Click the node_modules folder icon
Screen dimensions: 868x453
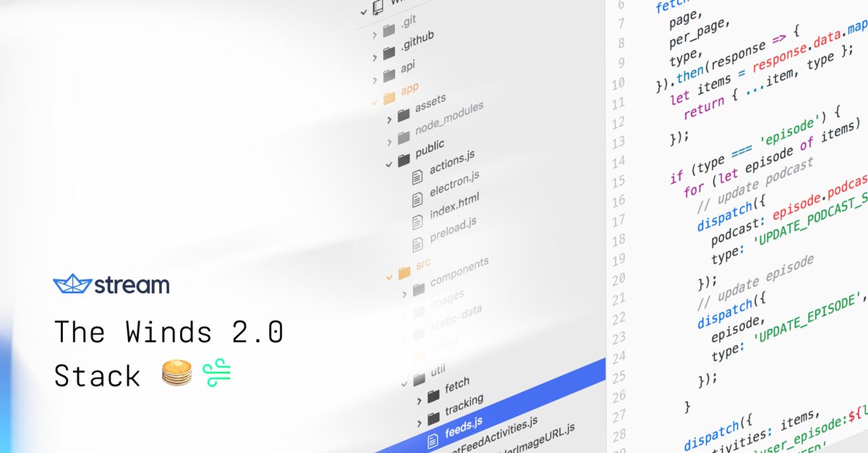click(x=404, y=137)
